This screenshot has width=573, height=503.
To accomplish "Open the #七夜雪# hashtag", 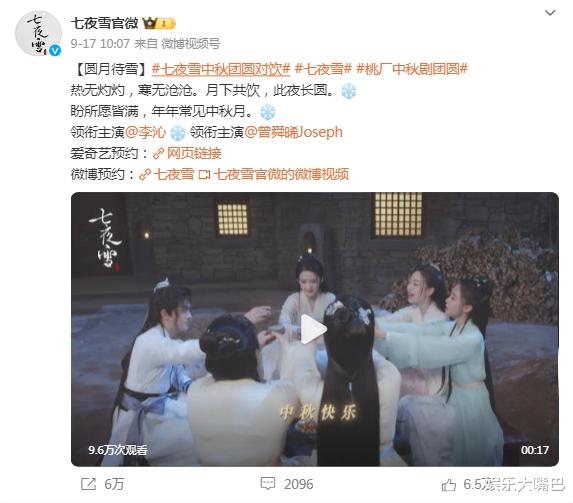I will tap(323, 69).
